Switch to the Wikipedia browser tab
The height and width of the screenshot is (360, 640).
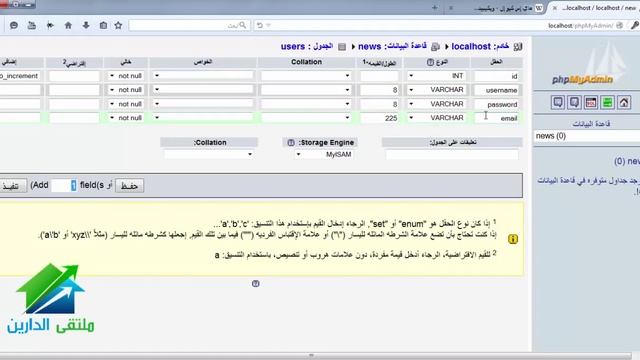pos(506,8)
